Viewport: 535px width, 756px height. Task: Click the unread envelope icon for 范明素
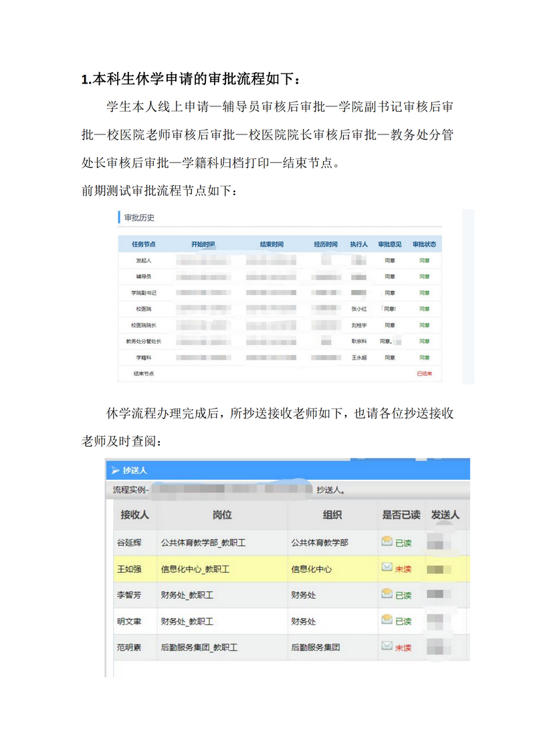[x=387, y=646]
